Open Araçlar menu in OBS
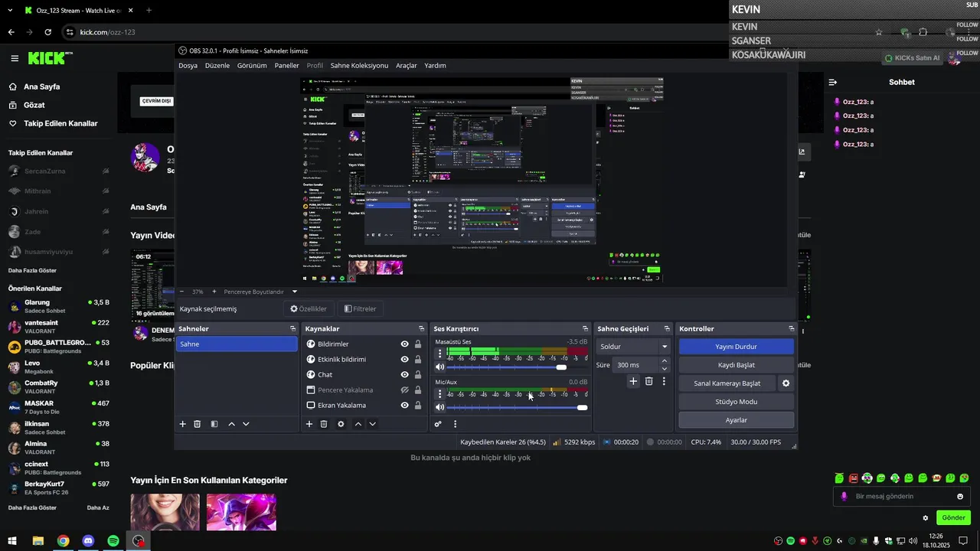This screenshot has width=980, height=551. tap(407, 66)
